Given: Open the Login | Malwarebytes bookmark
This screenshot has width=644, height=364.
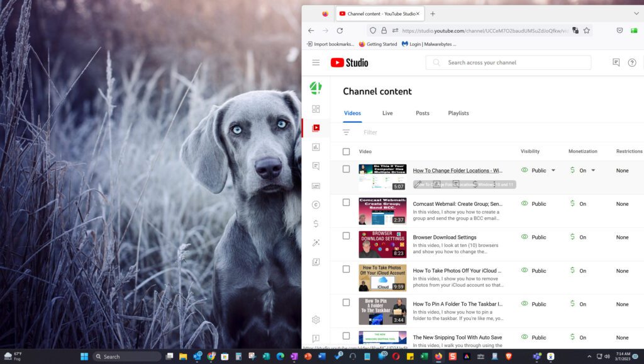Looking at the screenshot, I should tap(429, 44).
